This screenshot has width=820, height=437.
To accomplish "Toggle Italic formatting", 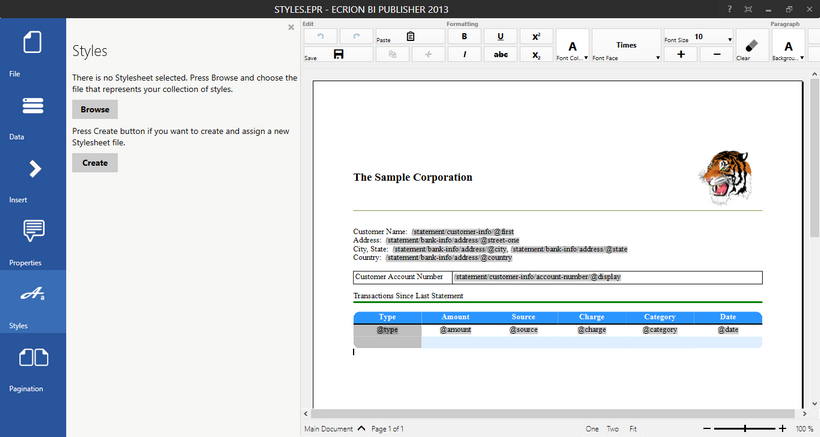I will click(x=464, y=55).
